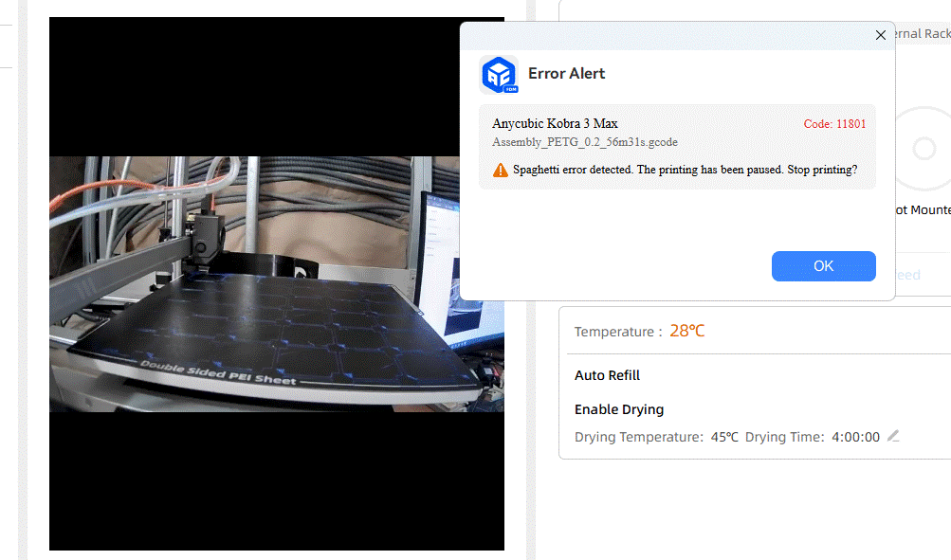Click the Drying Time 4:00:00 value
The width and height of the screenshot is (951, 560).
pos(855,437)
